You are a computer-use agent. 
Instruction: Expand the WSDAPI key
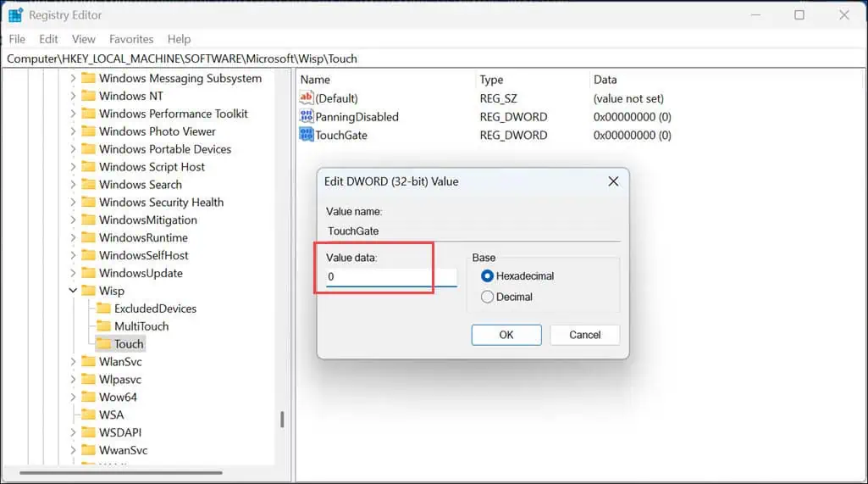click(x=73, y=432)
